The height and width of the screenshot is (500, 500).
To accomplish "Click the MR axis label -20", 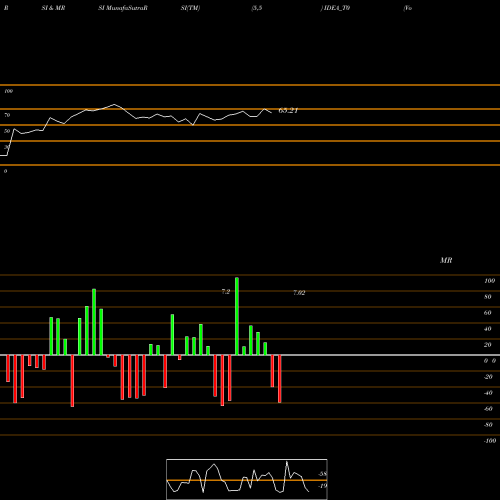I will pyautogui.click(x=488, y=377).
